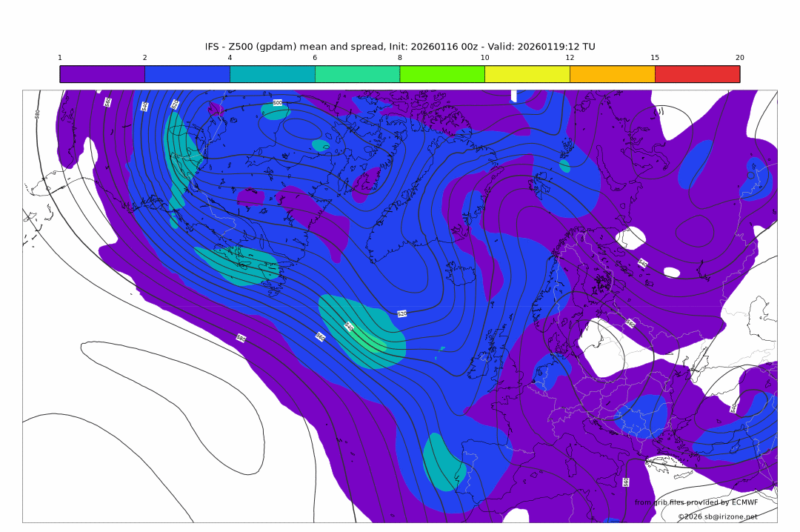Image resolution: width=800 pixels, height=532 pixels.
Task: Click the 580 contour label at far left edge
Action: click(38, 113)
